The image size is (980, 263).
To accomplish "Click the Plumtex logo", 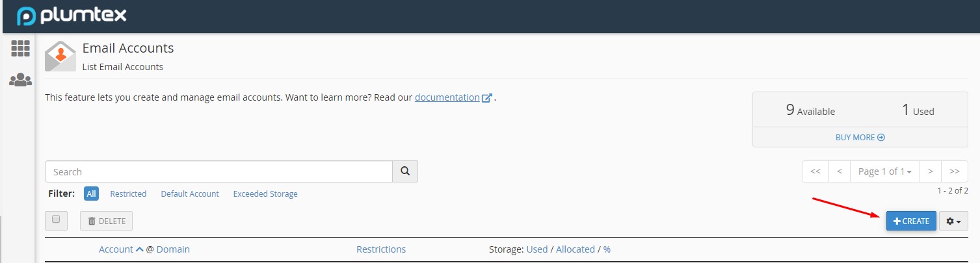I will click(x=72, y=16).
